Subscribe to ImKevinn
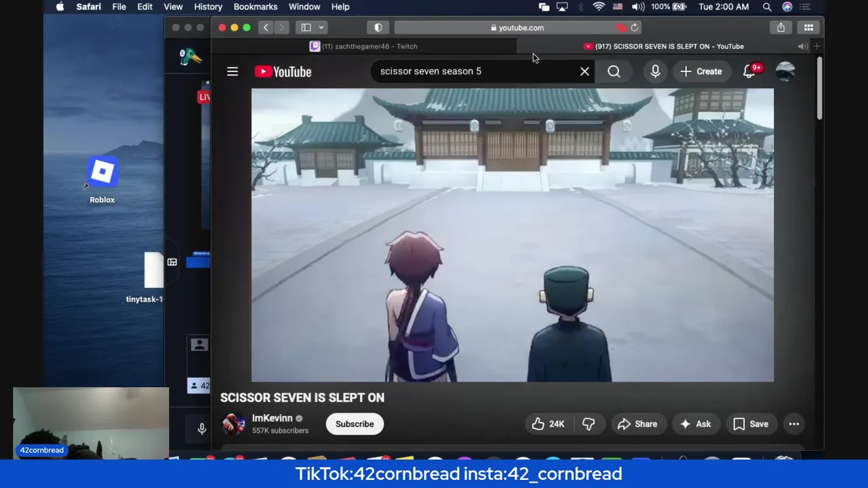The height and width of the screenshot is (488, 868). click(x=355, y=424)
